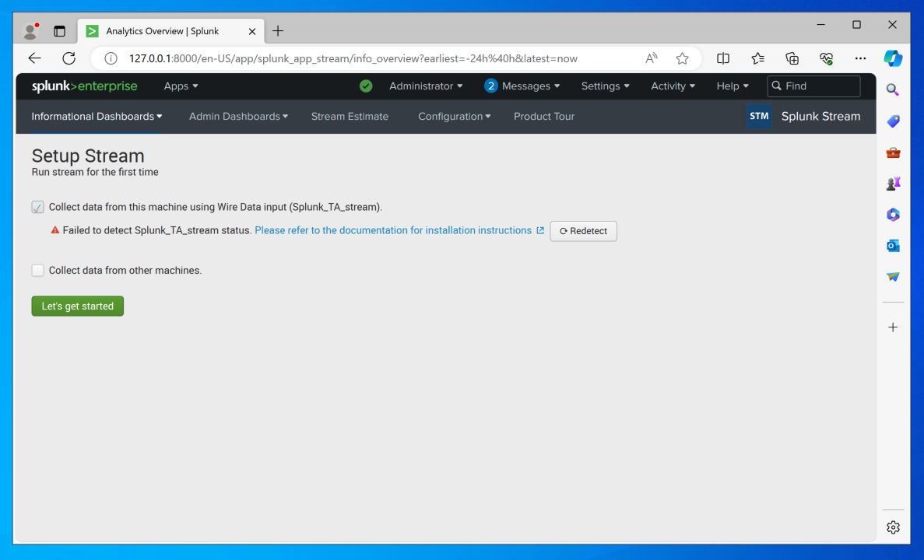Open Browser essentials heart icon

826,58
